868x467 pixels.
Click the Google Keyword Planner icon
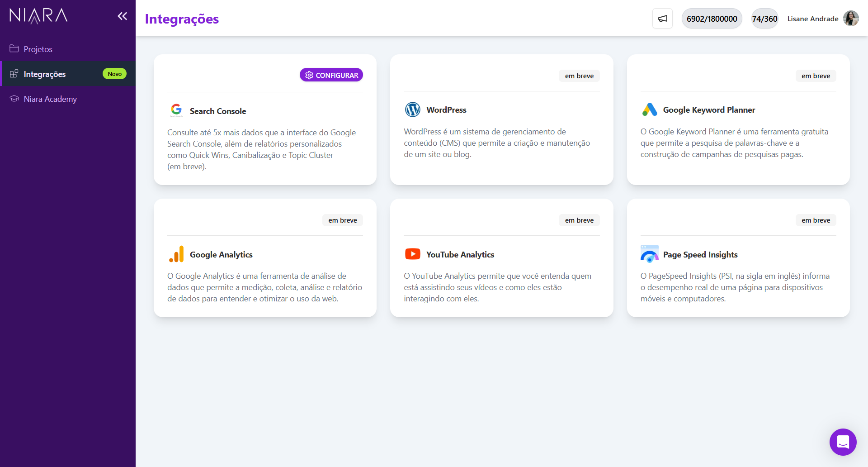coord(649,110)
